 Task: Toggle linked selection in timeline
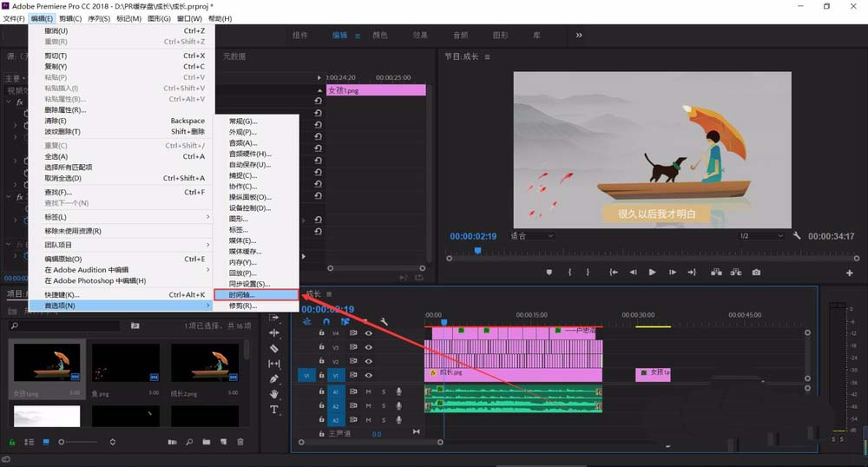pos(345,321)
